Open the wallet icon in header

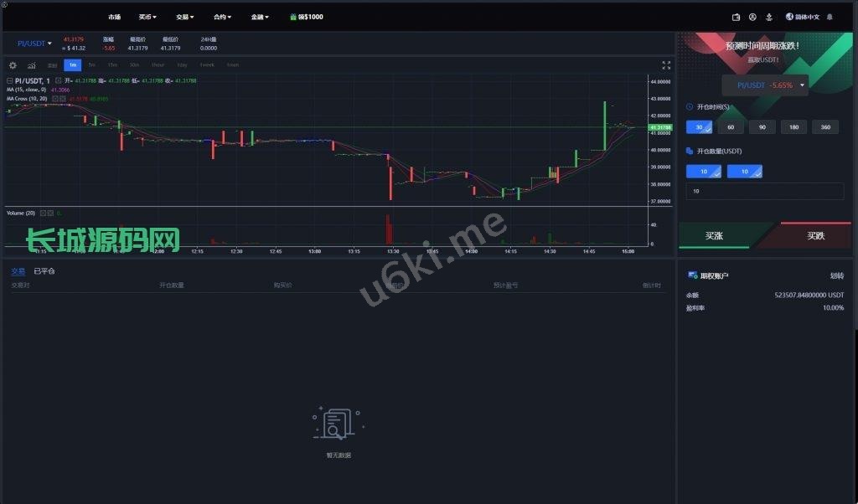click(x=736, y=17)
